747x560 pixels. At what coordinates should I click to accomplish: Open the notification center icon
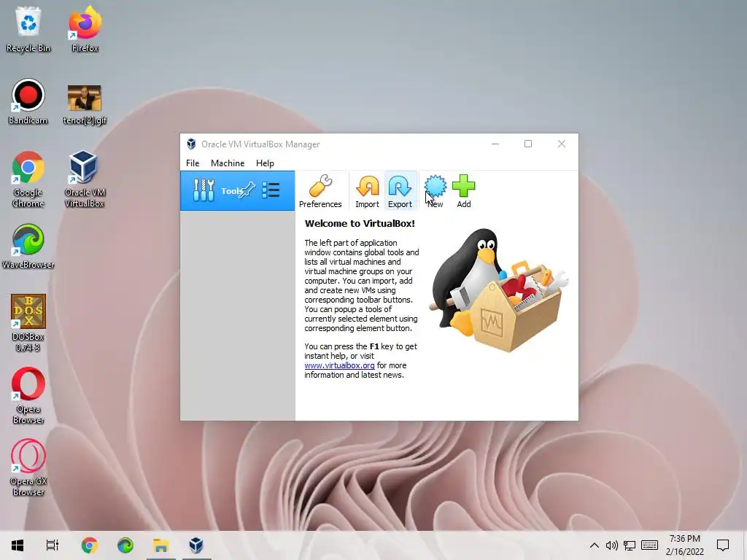click(x=723, y=545)
